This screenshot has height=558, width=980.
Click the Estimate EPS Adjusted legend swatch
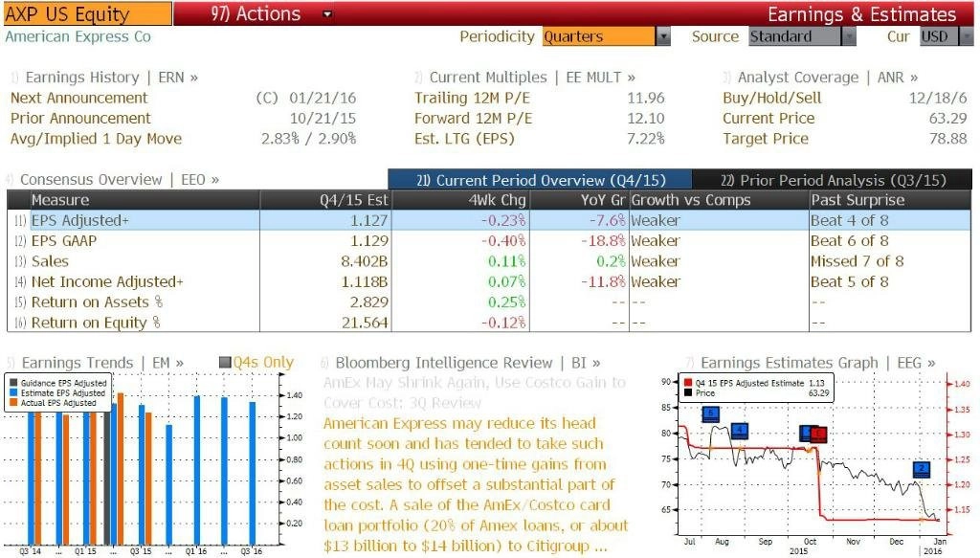13,392
